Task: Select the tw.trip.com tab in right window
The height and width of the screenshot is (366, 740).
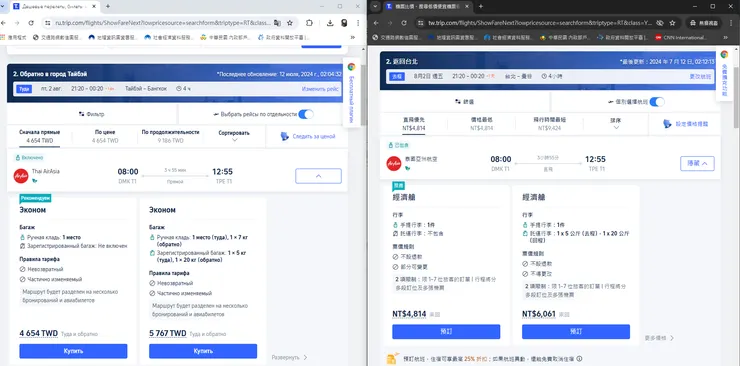Action: click(x=428, y=6)
